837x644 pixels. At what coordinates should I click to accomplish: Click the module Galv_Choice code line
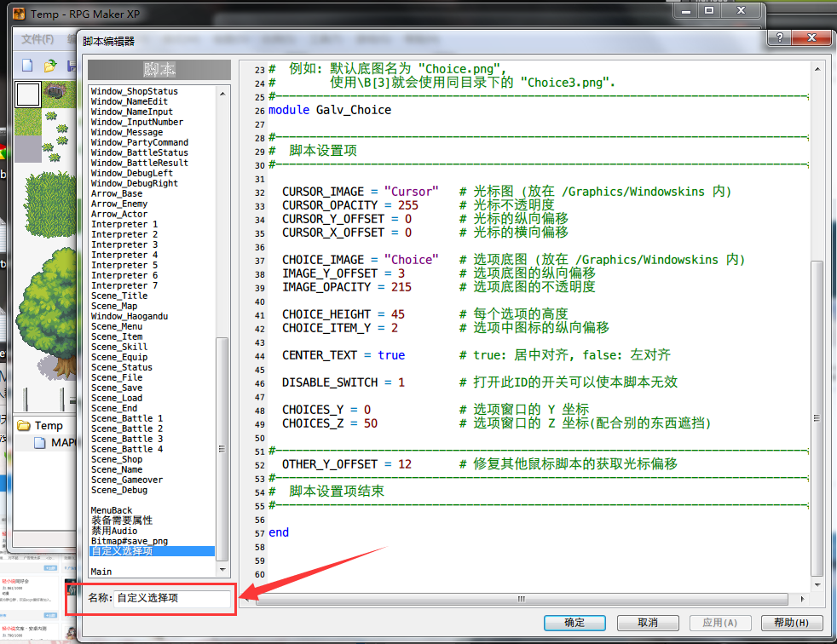330,110
